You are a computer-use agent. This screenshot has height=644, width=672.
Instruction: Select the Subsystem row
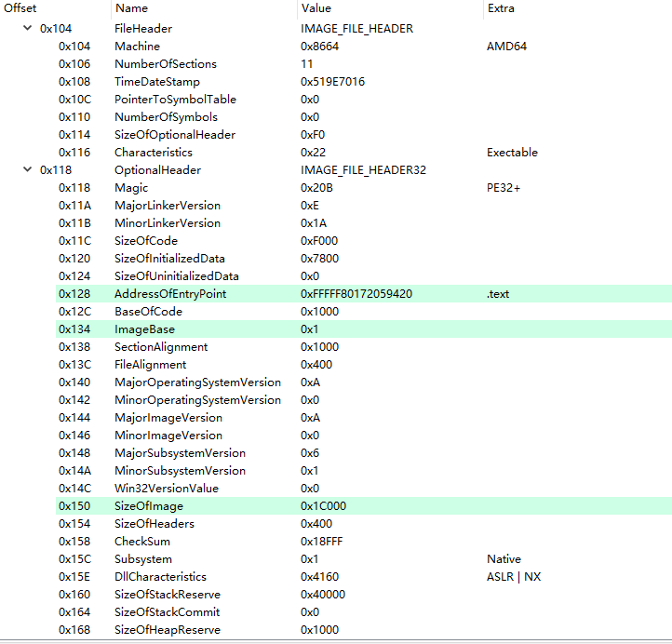143,559
